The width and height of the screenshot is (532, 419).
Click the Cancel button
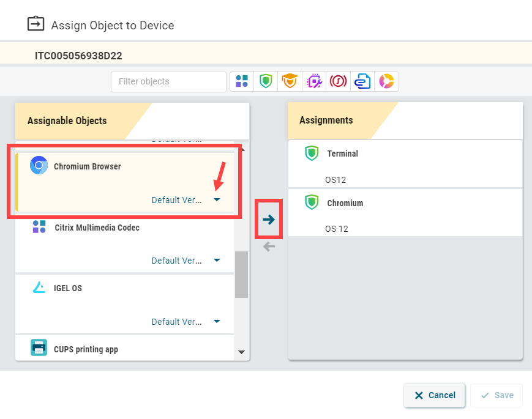point(434,395)
